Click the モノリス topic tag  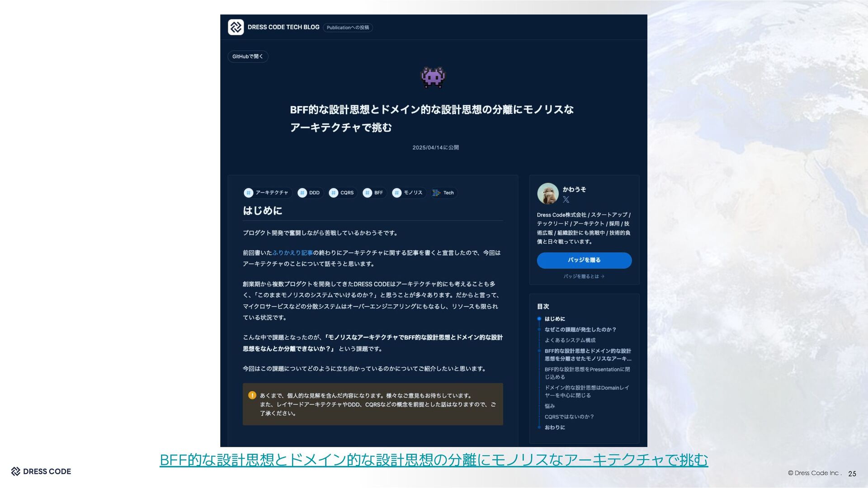412,193
